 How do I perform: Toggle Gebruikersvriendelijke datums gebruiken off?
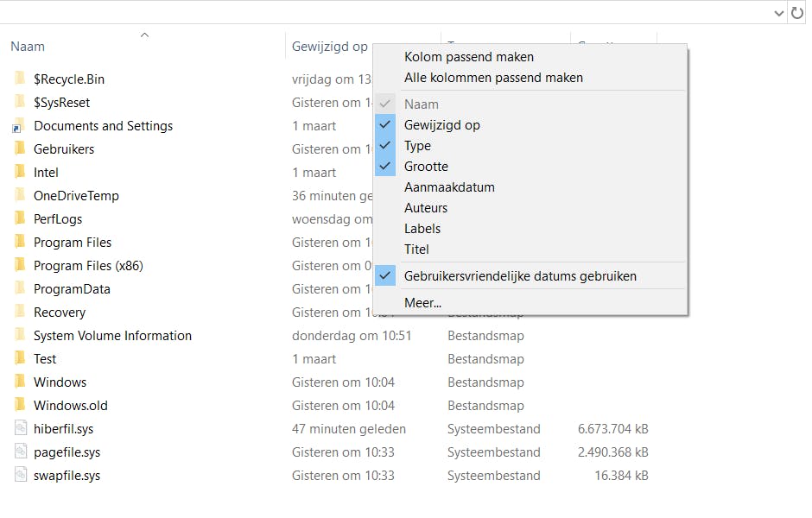519,276
